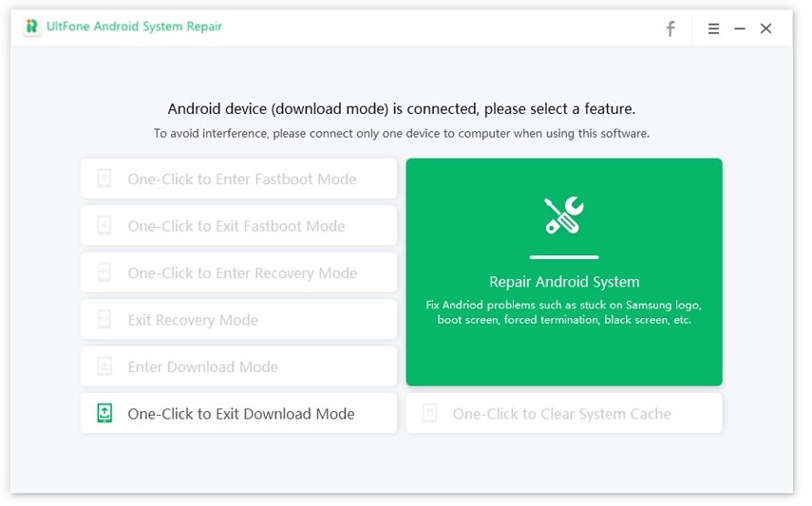This screenshot has height=506, width=812.
Task: Click the wrench and screwdriver repair icon
Action: point(564,216)
